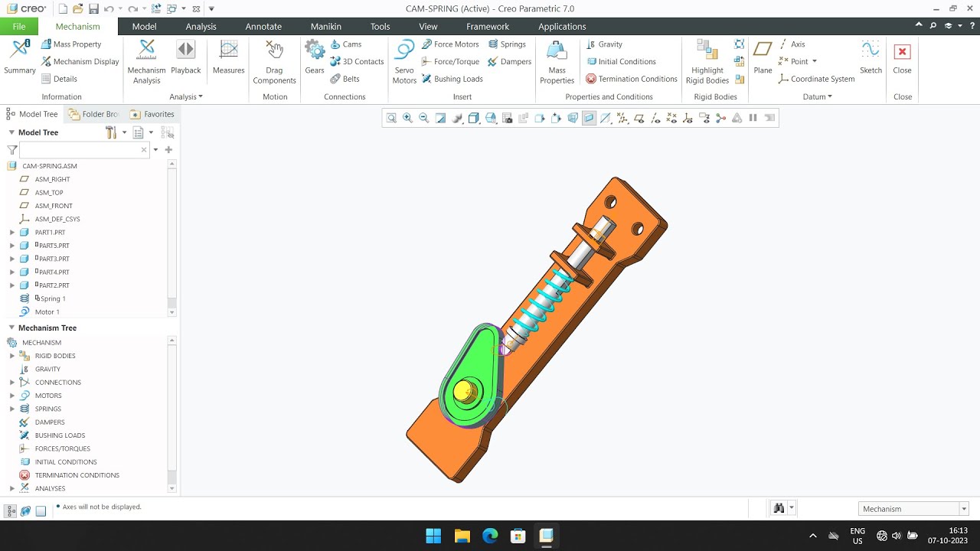The height and width of the screenshot is (551, 980).
Task: Create a Coordinate System
Action: (816, 79)
